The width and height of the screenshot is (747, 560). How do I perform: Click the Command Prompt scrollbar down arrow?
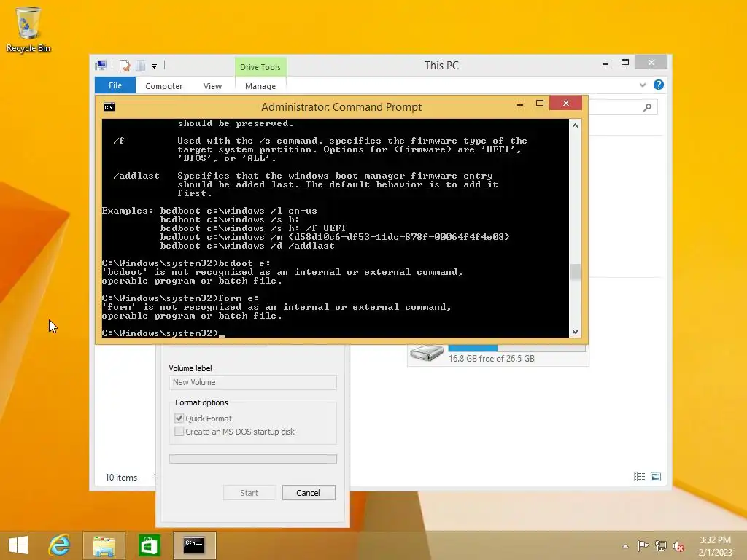click(575, 332)
